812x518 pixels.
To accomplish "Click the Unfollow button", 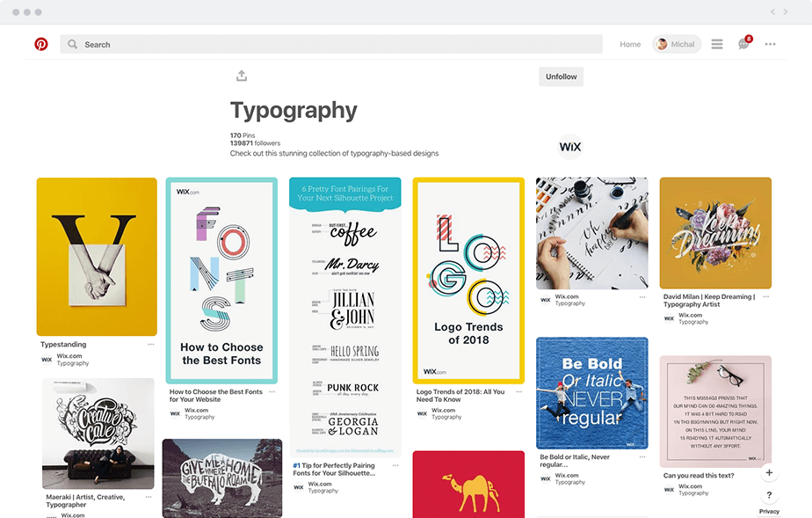I will pyautogui.click(x=561, y=77).
